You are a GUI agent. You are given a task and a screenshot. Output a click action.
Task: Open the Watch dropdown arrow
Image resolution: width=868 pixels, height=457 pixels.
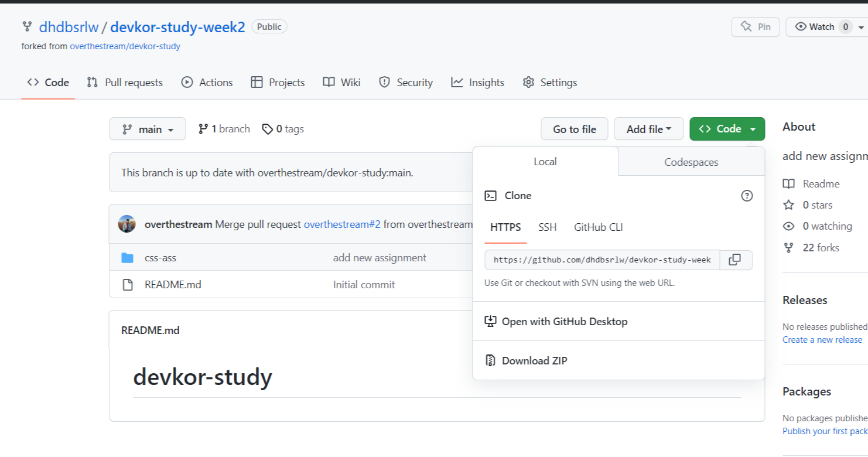coord(860,27)
